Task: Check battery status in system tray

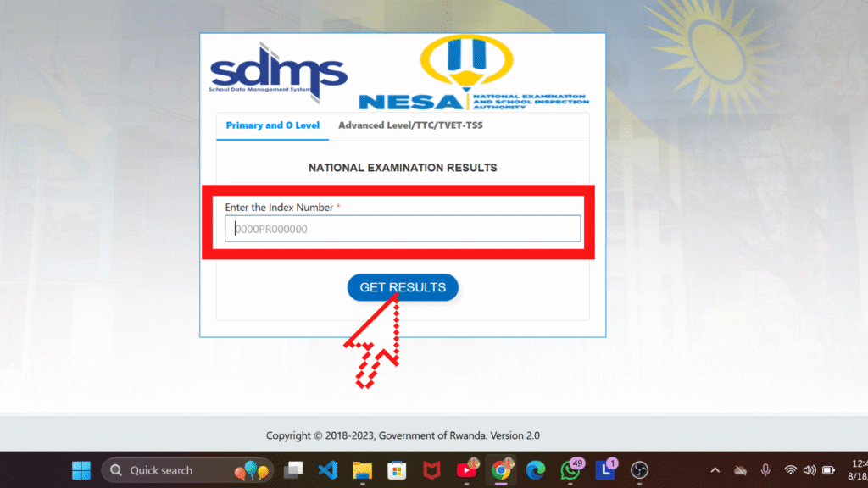Action: (829, 470)
